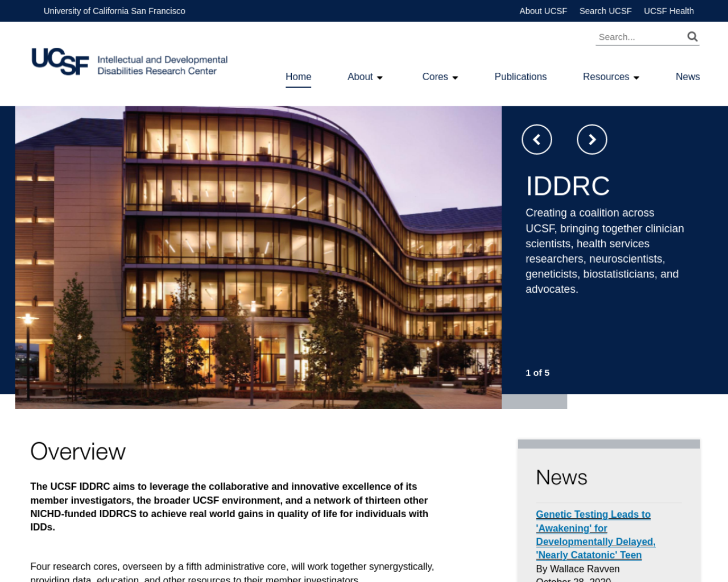This screenshot has width=728, height=582.
Task: Click the search magnifier icon
Action: [692, 36]
